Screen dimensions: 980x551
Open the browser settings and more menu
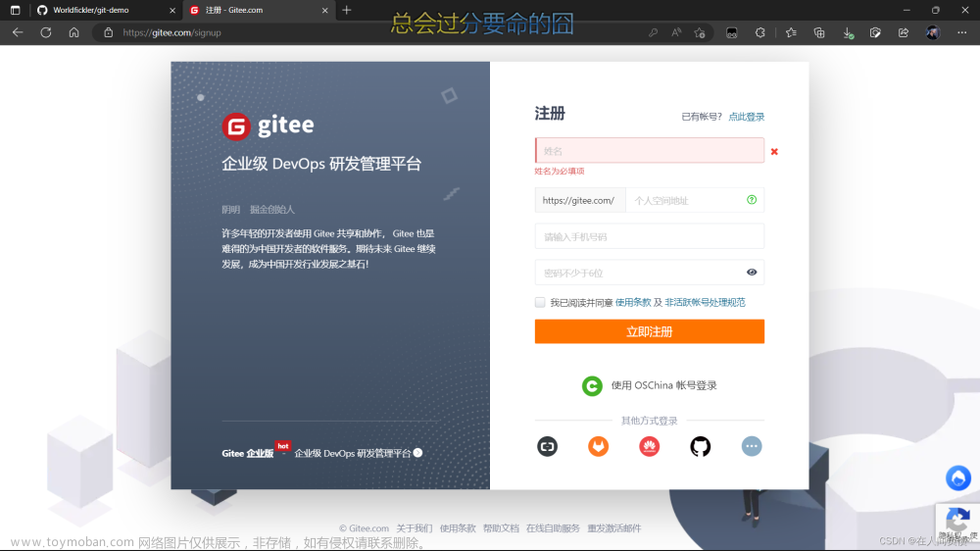point(962,32)
